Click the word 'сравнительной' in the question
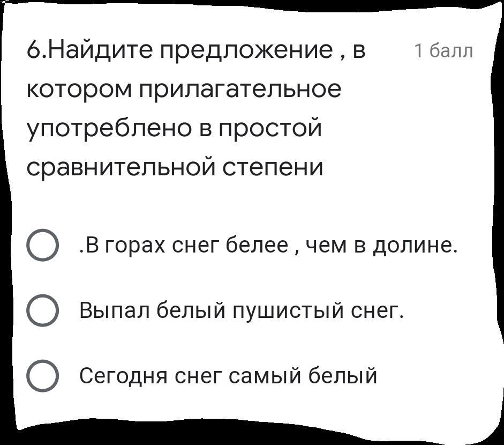 (121, 167)
